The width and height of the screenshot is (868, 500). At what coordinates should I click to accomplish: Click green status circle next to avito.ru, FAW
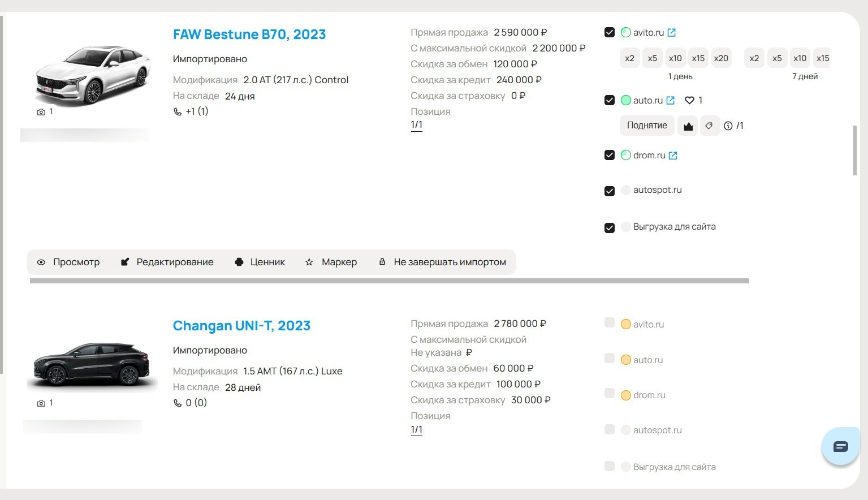(625, 33)
